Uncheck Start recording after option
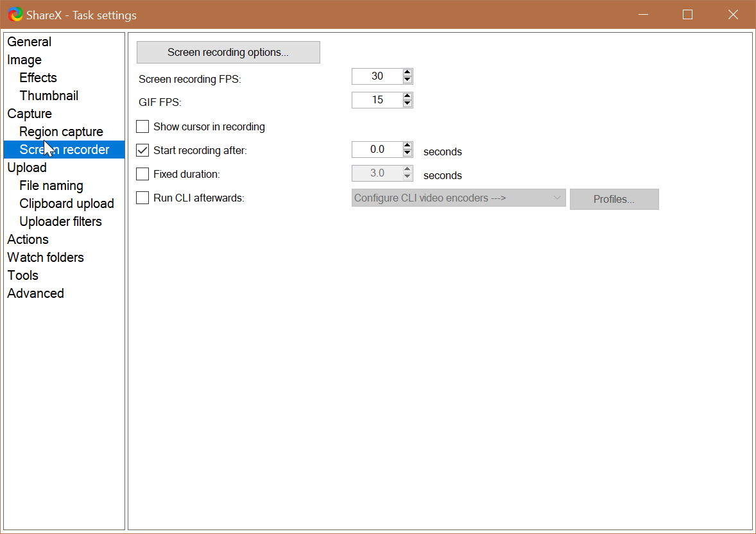The height and width of the screenshot is (534, 756). click(x=142, y=150)
